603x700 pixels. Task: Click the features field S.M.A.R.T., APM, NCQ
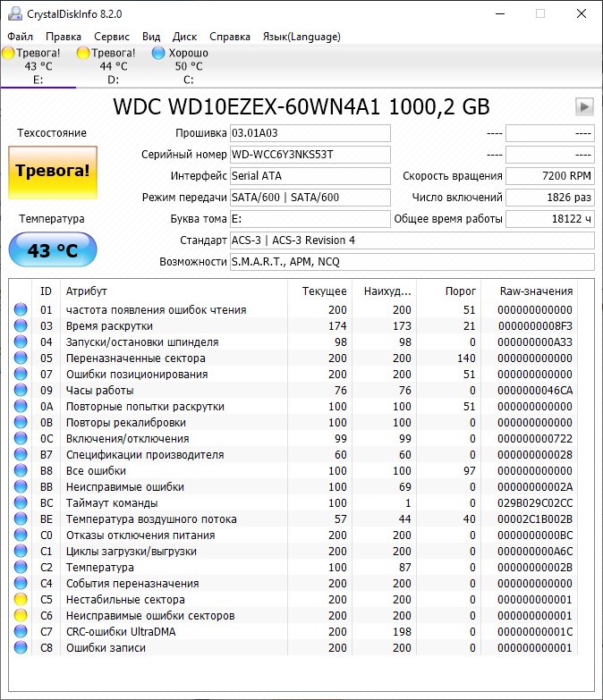(x=412, y=262)
